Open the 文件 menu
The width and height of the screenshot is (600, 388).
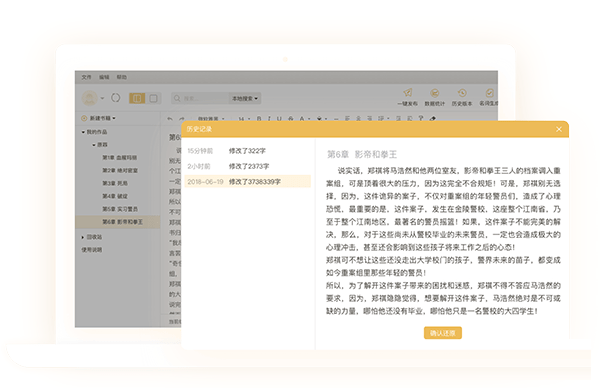[86, 77]
